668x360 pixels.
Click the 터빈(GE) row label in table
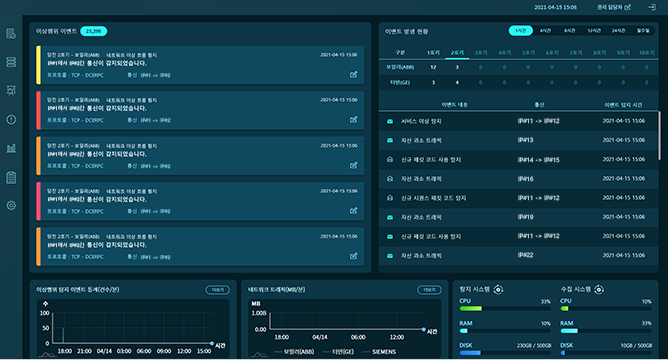tap(400, 83)
